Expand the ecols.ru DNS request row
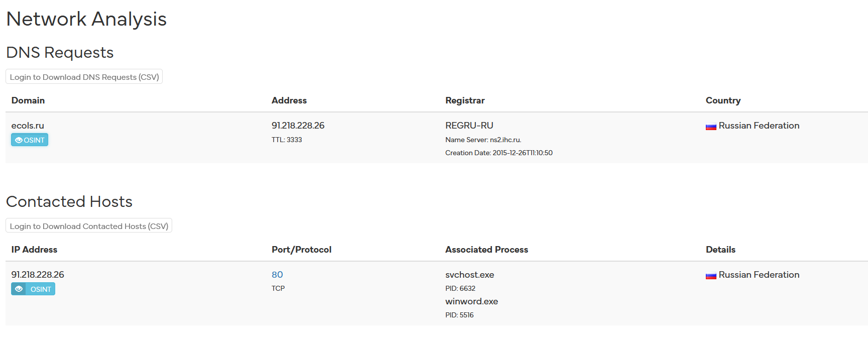The image size is (868, 342). point(28,125)
